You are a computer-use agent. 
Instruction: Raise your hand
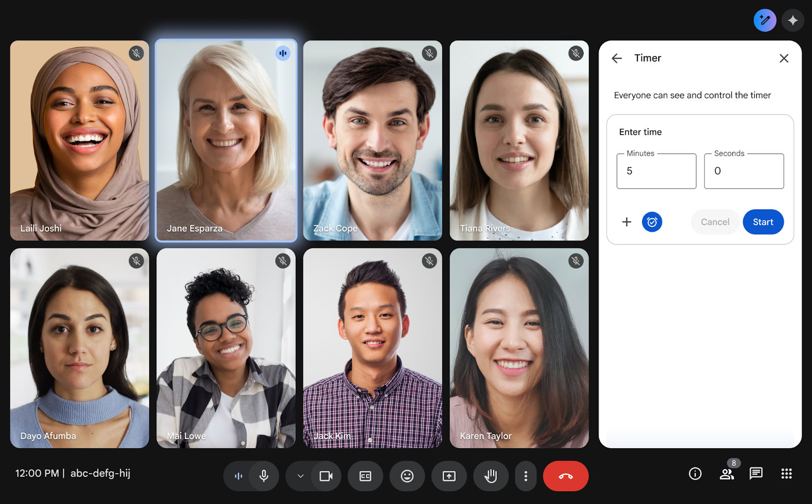coord(490,476)
